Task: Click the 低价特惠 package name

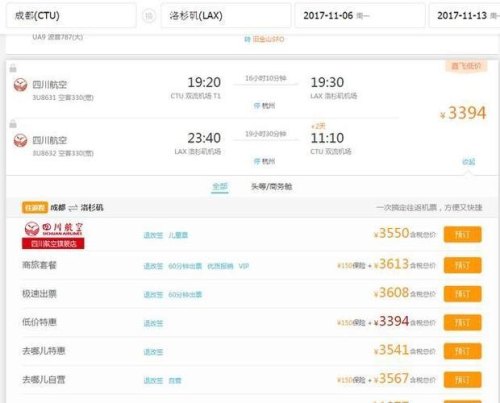Action: tap(39, 323)
